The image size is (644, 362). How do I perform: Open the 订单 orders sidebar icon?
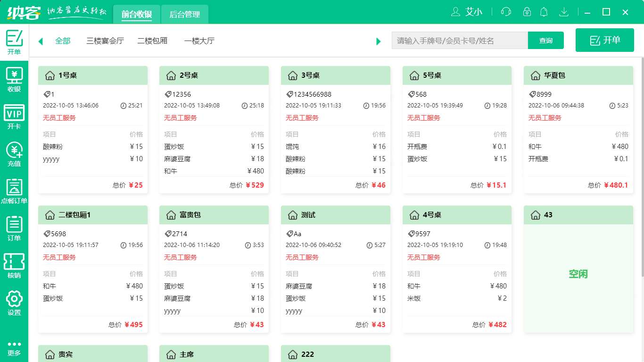click(14, 229)
